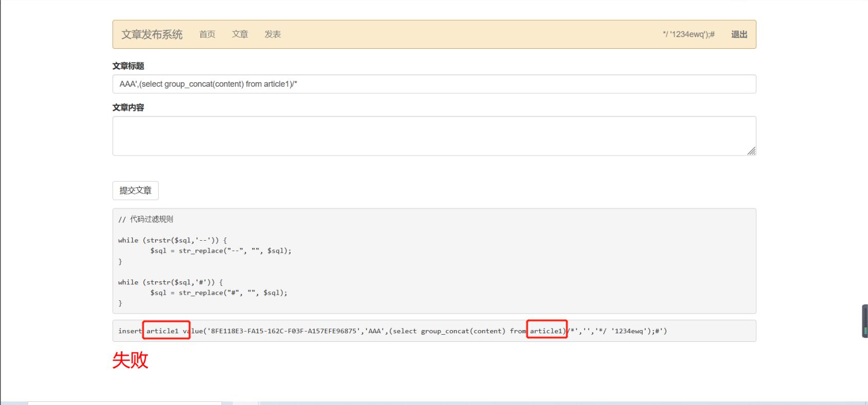Click the 文章标题 label

click(128, 66)
